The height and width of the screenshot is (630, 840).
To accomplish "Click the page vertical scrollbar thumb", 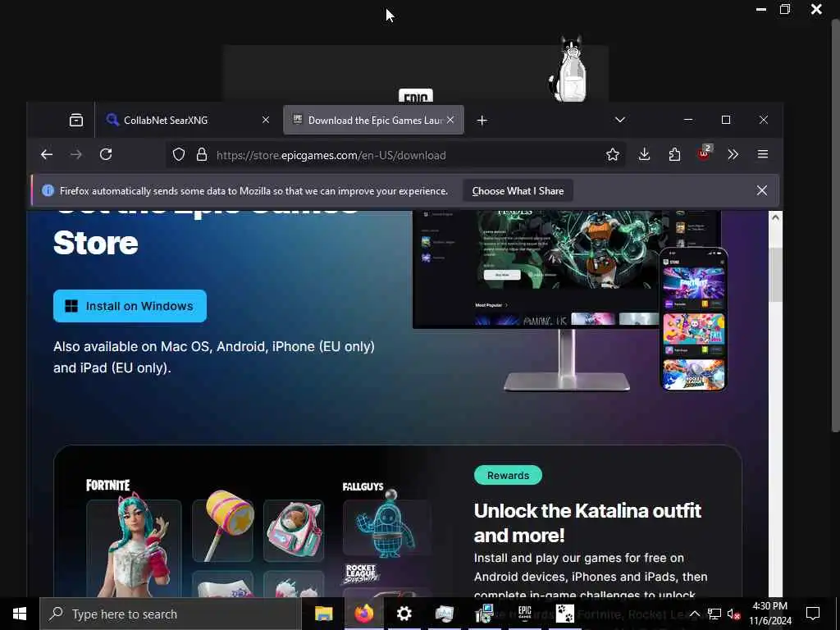I will click(x=775, y=274).
